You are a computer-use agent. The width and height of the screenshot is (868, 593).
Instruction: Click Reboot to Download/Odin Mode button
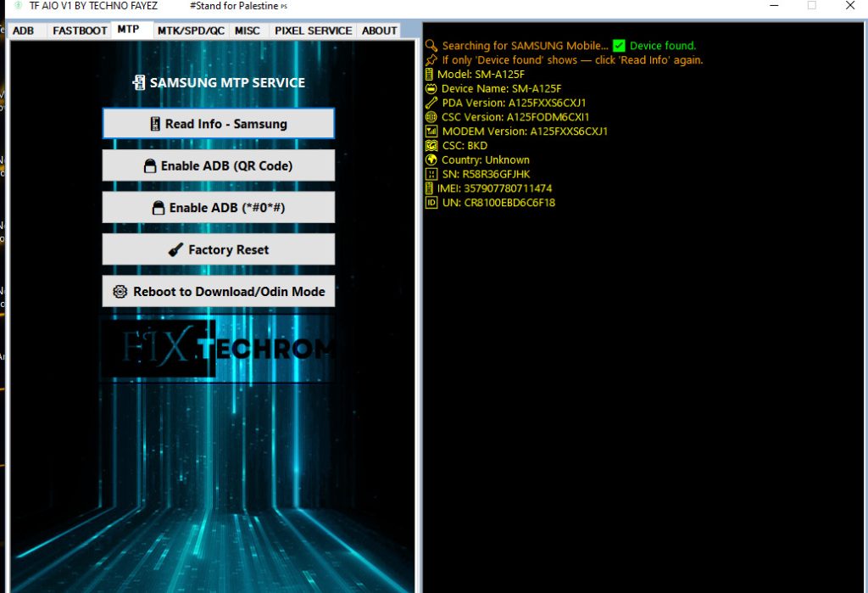point(219,292)
